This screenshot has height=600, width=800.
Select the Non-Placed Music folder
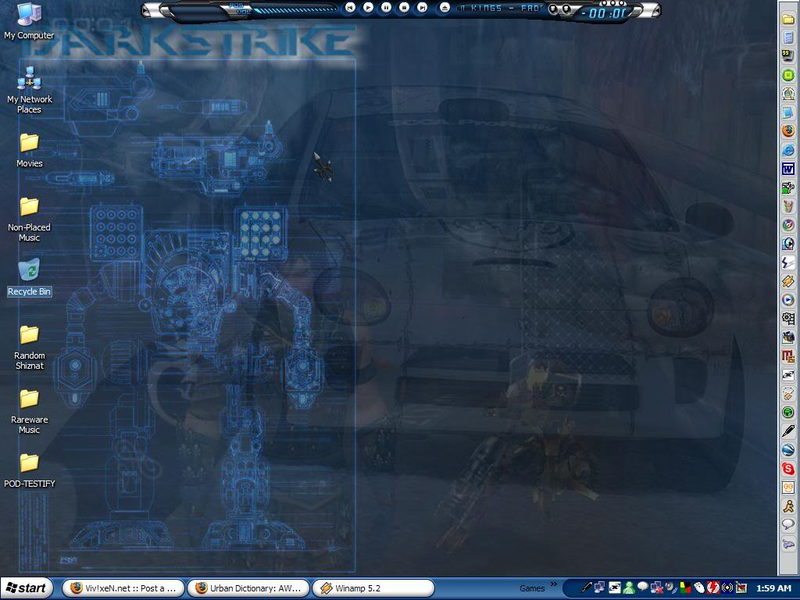[x=29, y=219]
